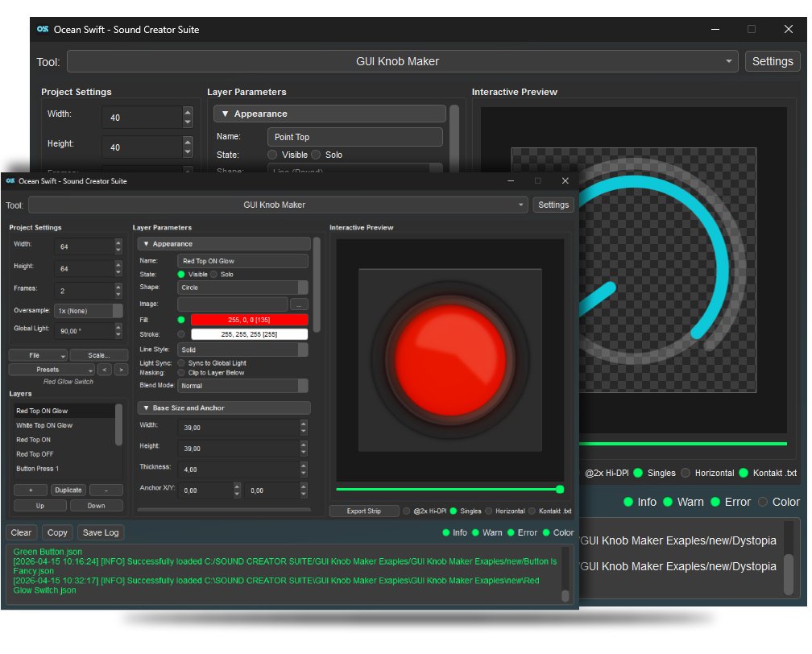This screenshot has width=812, height=654.
Task: Click the Save Log button
Action: point(101,532)
